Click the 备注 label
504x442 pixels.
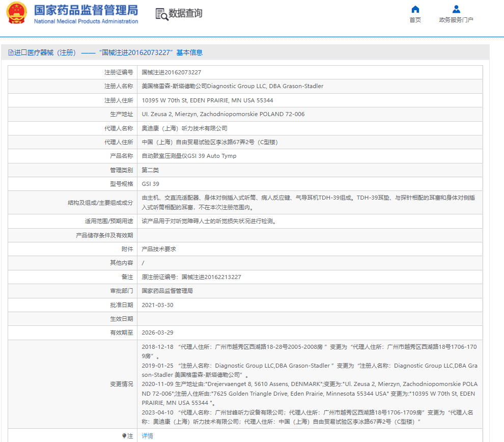127,277
